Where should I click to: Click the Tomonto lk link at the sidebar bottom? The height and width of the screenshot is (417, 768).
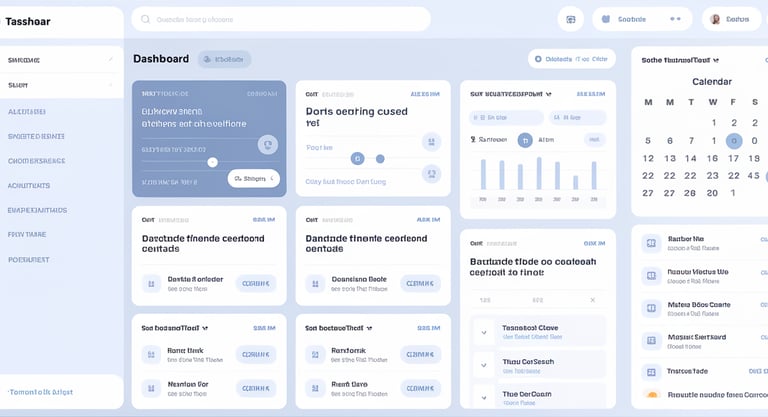pos(41,392)
